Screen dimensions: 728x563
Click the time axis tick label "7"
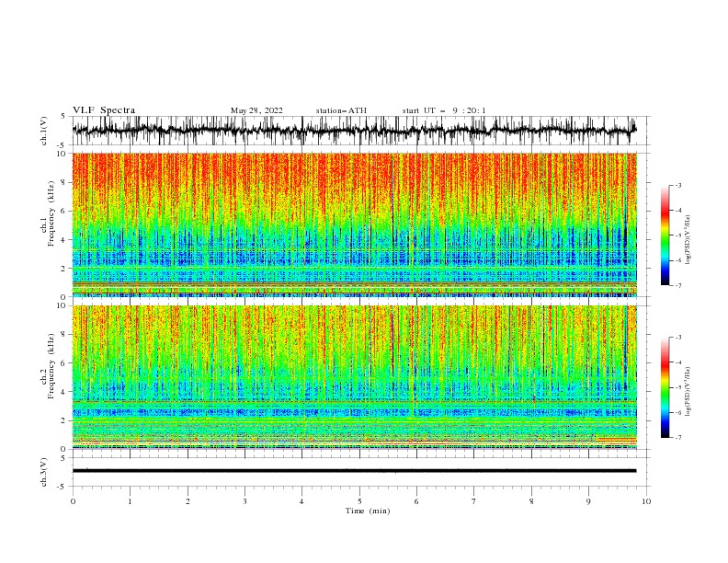pyautogui.click(x=474, y=501)
